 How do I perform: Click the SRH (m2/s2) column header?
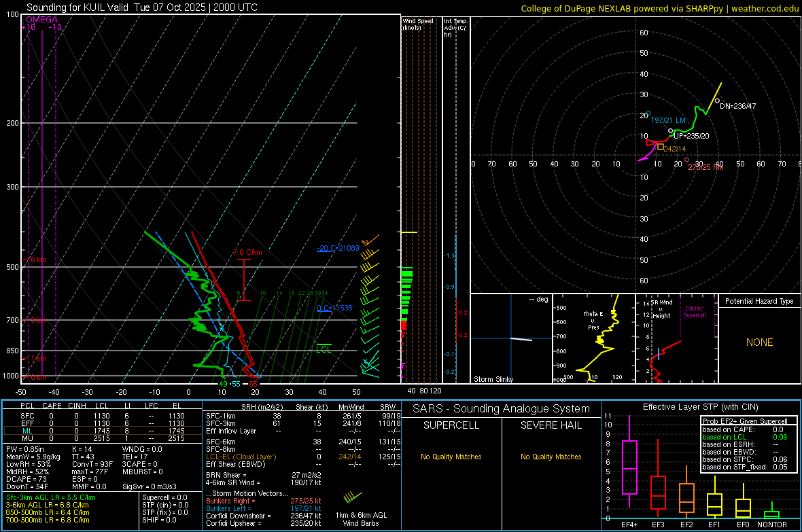[262, 407]
